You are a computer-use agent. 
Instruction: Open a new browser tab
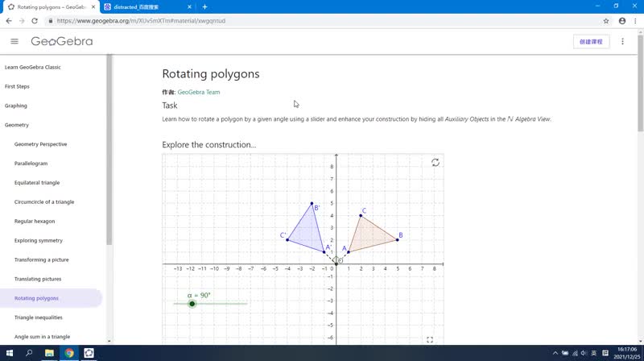tap(204, 7)
